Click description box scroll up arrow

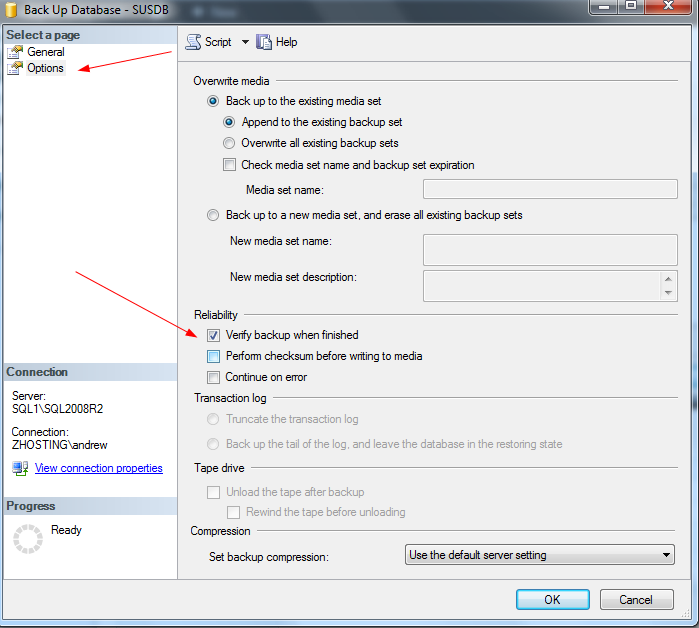(668, 279)
